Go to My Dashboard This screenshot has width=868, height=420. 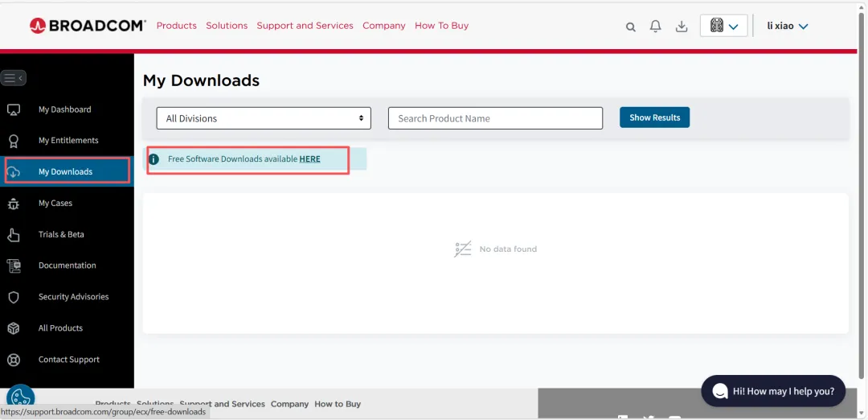coord(65,109)
